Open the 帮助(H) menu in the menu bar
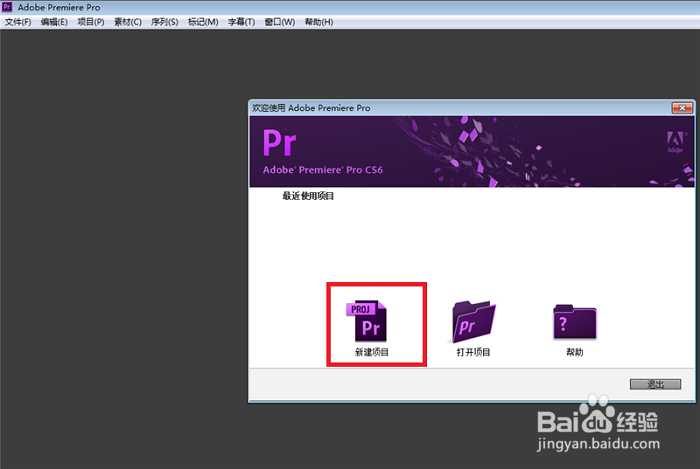Viewport: 700px width, 469px height. pyautogui.click(x=319, y=22)
